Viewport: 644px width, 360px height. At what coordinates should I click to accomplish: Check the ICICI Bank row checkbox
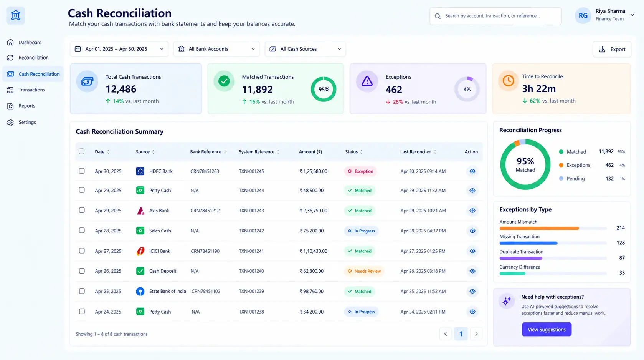point(82,251)
